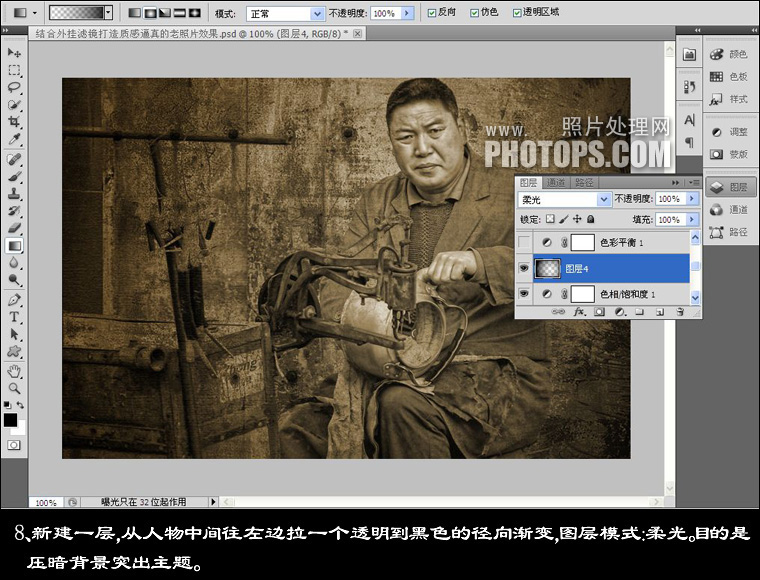Switch to the 路径 paths tab
The image size is (760, 580).
tap(584, 183)
